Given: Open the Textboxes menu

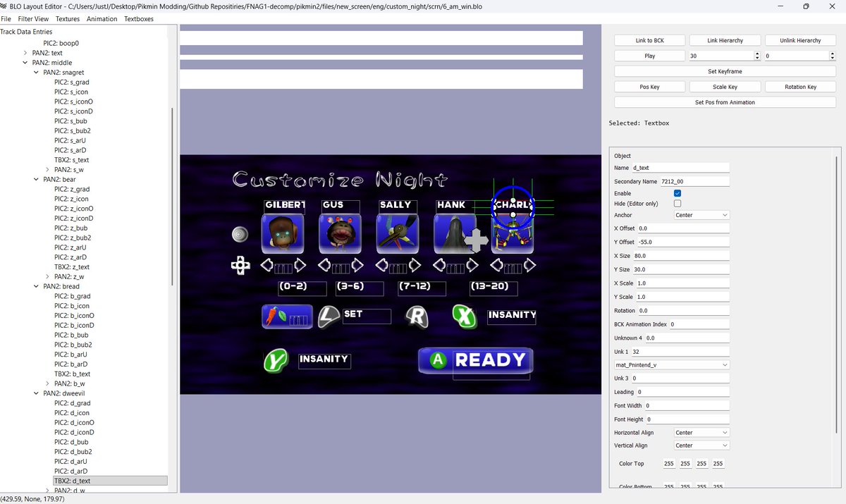Looking at the screenshot, I should [139, 19].
